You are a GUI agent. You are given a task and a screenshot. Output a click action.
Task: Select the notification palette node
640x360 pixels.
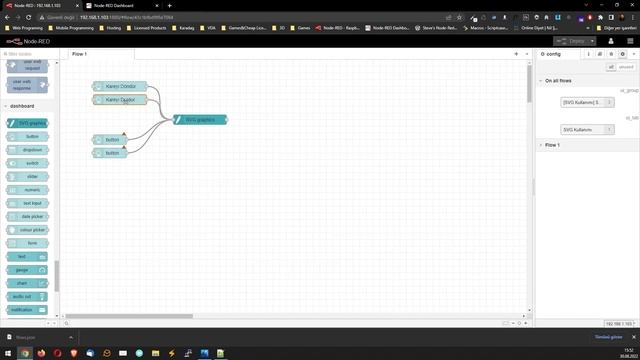[x=27, y=310]
